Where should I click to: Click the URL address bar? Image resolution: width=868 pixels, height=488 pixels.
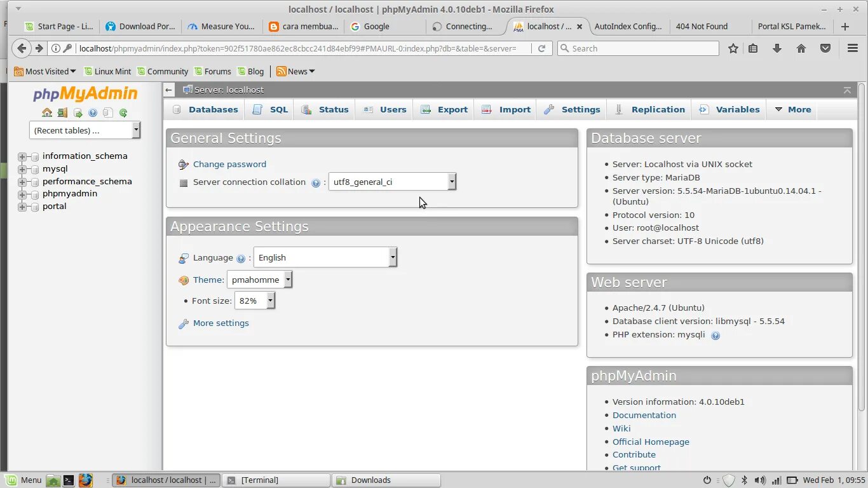point(299,48)
